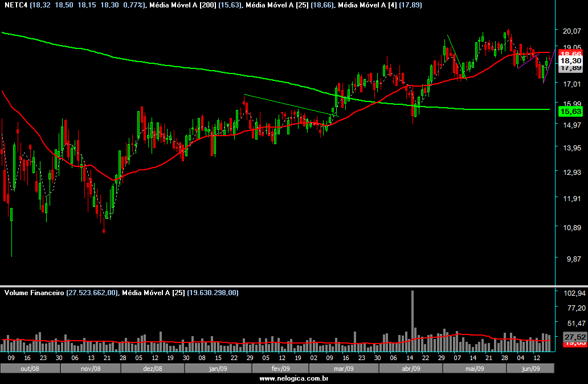Click the 12,93 price axis label

[572, 173]
